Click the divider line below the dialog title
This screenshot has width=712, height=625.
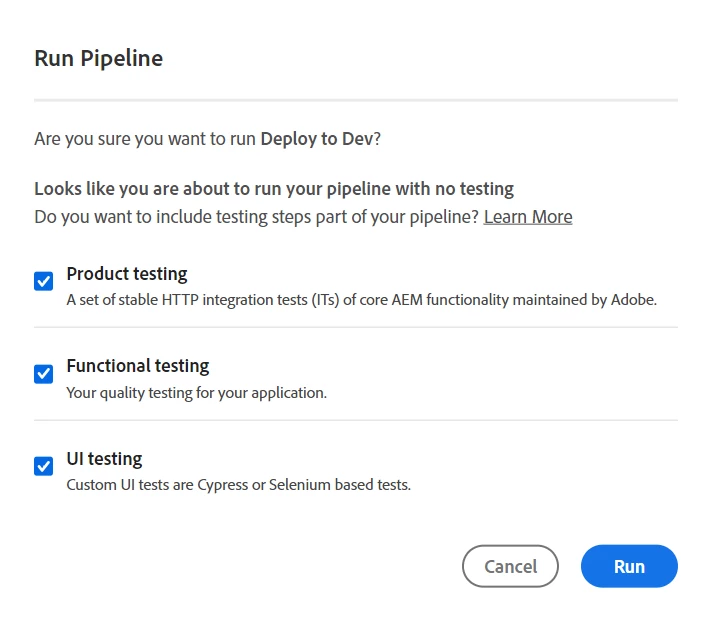point(356,100)
